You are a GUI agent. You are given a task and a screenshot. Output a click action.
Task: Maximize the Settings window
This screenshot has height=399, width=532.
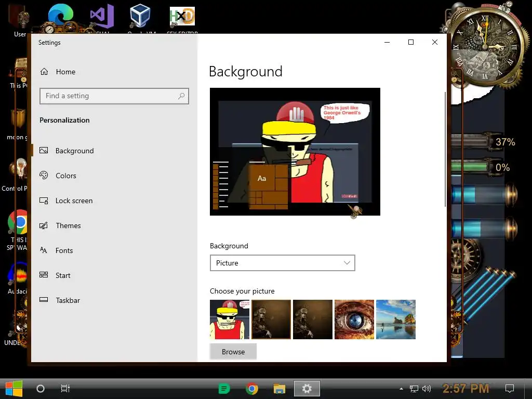[411, 42]
